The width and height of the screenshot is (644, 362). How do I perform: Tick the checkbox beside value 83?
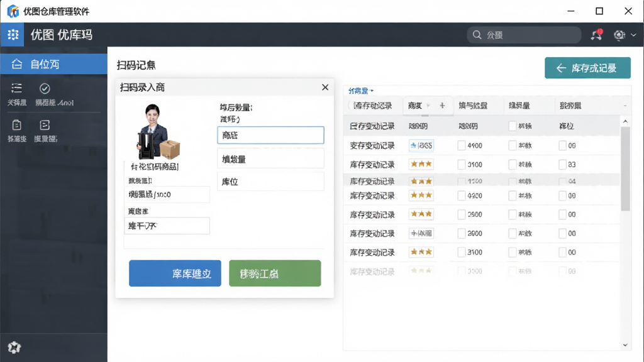(x=562, y=165)
